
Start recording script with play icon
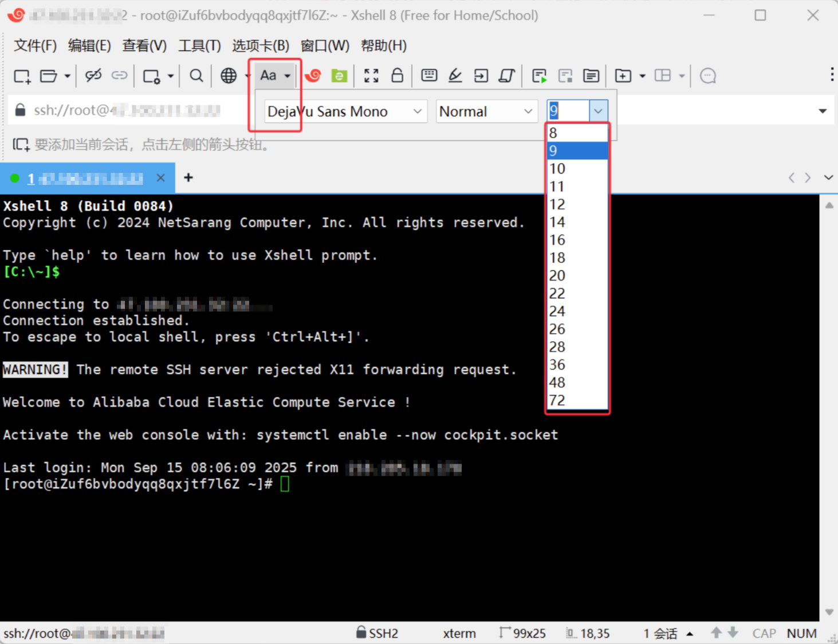539,76
